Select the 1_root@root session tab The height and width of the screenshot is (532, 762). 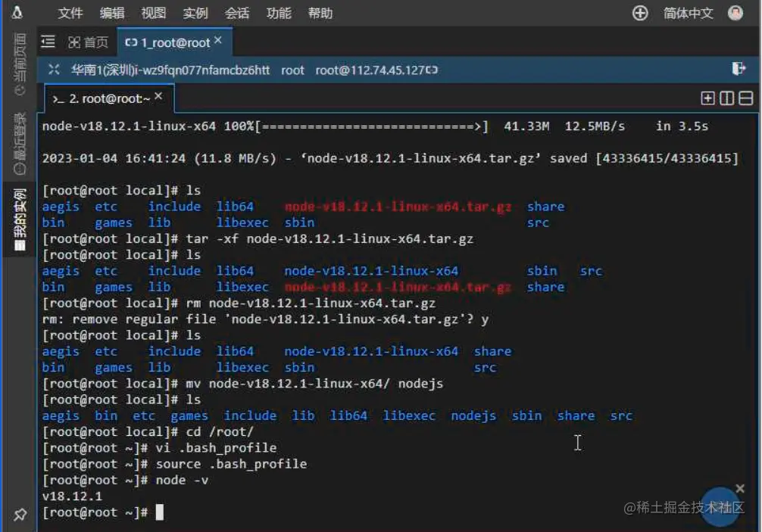pos(167,42)
